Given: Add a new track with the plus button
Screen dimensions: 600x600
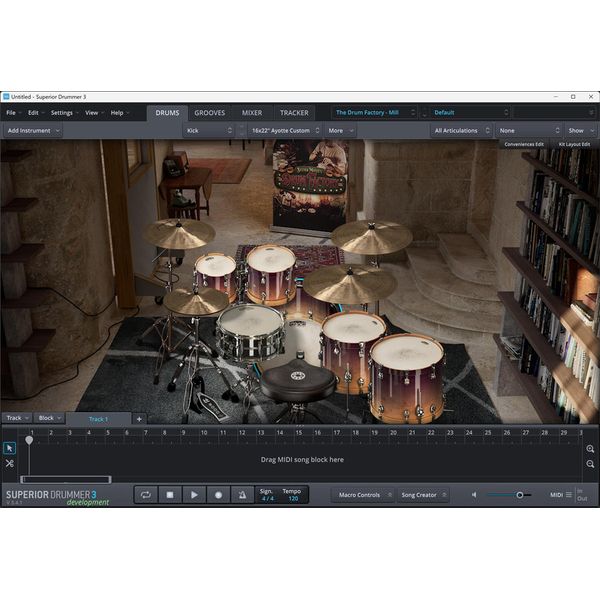Looking at the screenshot, I should (139, 419).
